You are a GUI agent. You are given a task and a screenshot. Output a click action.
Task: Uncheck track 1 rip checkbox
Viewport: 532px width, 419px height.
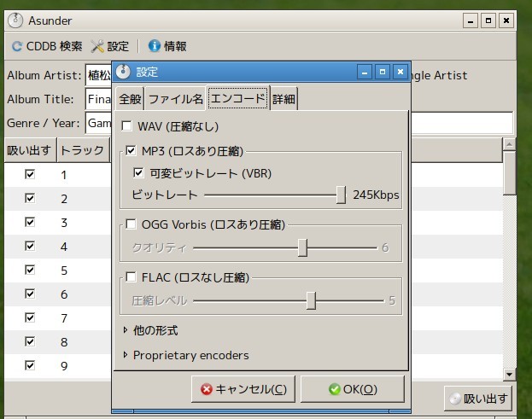tap(30, 174)
